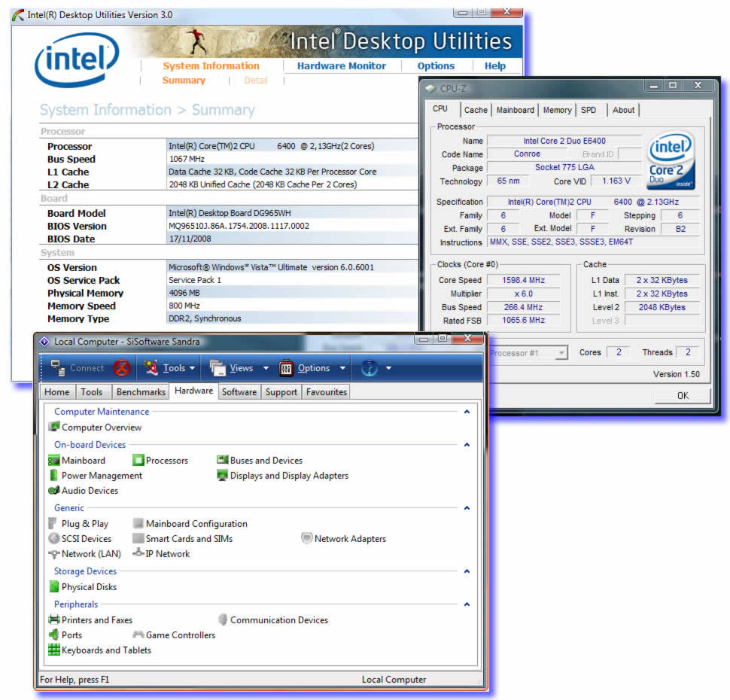Switch to the Home tab in Sandra
This screenshot has height=700, width=730.
tap(56, 391)
